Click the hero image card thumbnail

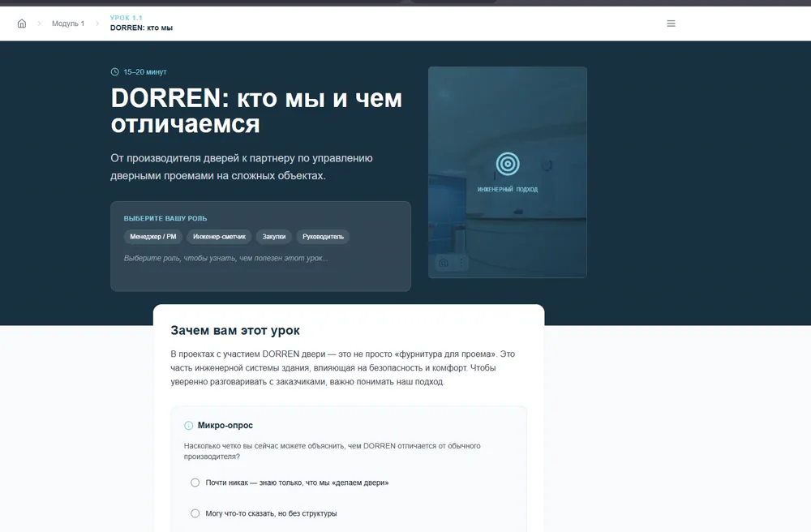click(508, 172)
